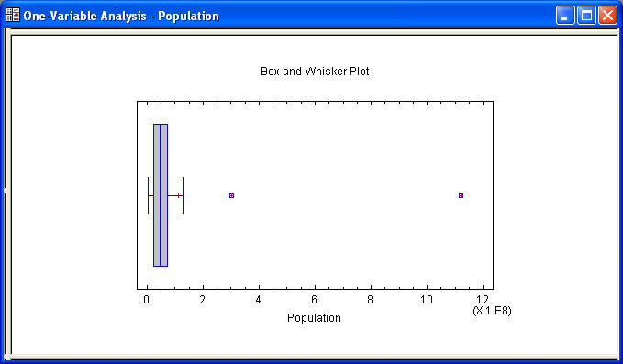
Task: Click the Box-and-Whisker Plot title
Action: click(315, 72)
